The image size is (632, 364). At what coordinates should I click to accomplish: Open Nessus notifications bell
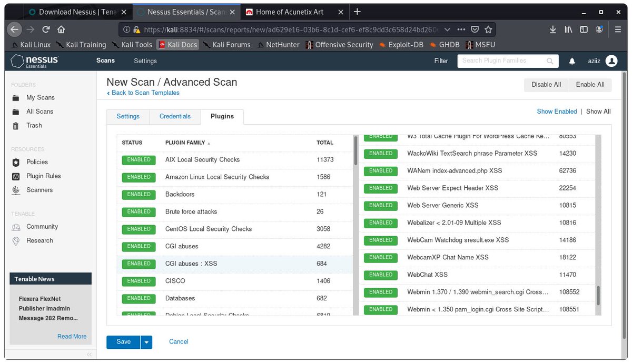point(572,61)
